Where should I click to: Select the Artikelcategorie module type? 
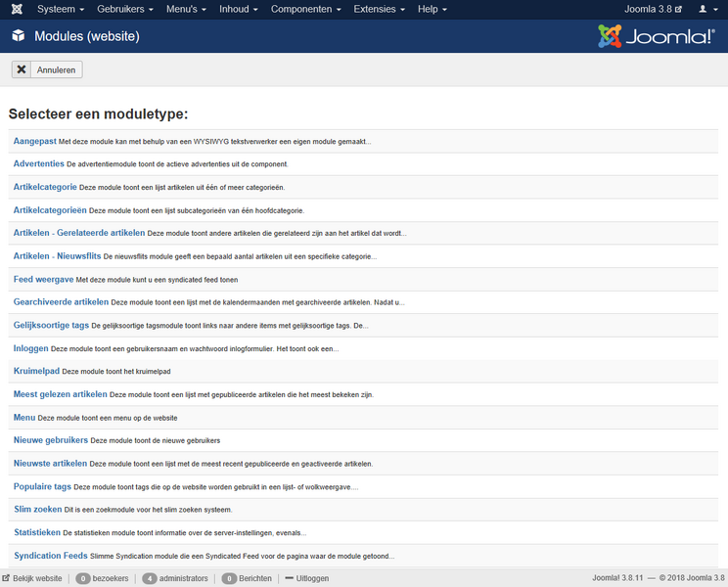pos(45,187)
